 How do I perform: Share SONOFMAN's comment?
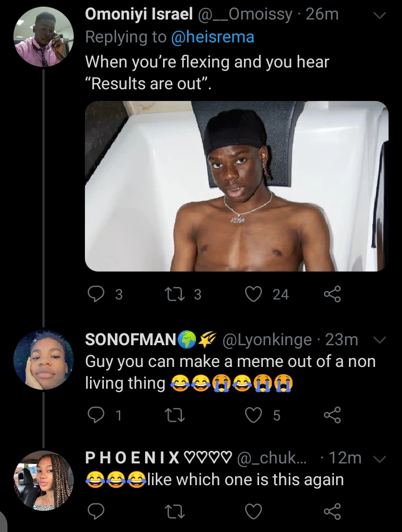[332, 415]
